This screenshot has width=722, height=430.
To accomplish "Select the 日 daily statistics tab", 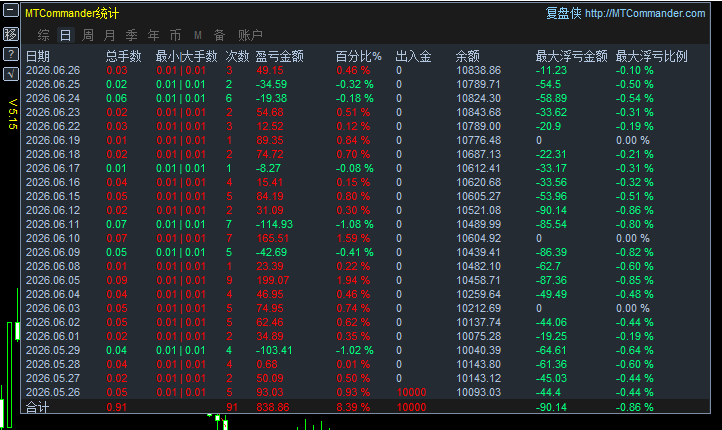I will [x=66, y=35].
